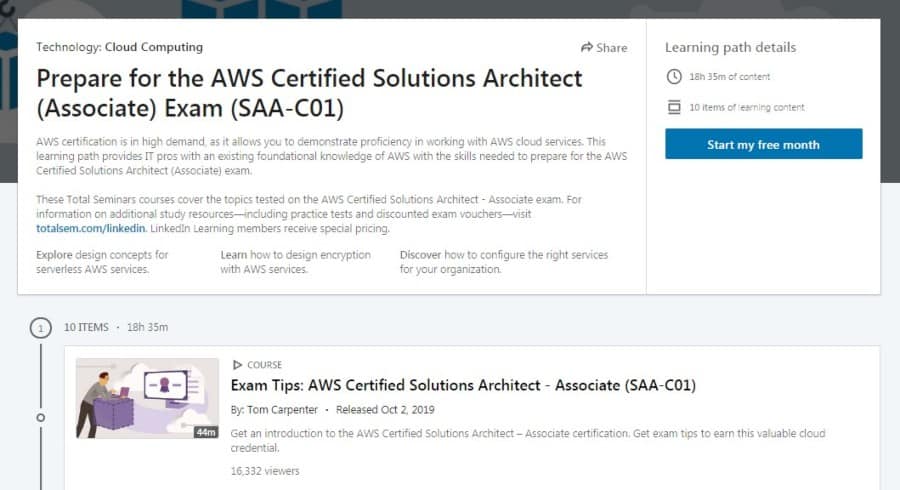Click the 44m duration badge on thumbnail

click(x=206, y=432)
